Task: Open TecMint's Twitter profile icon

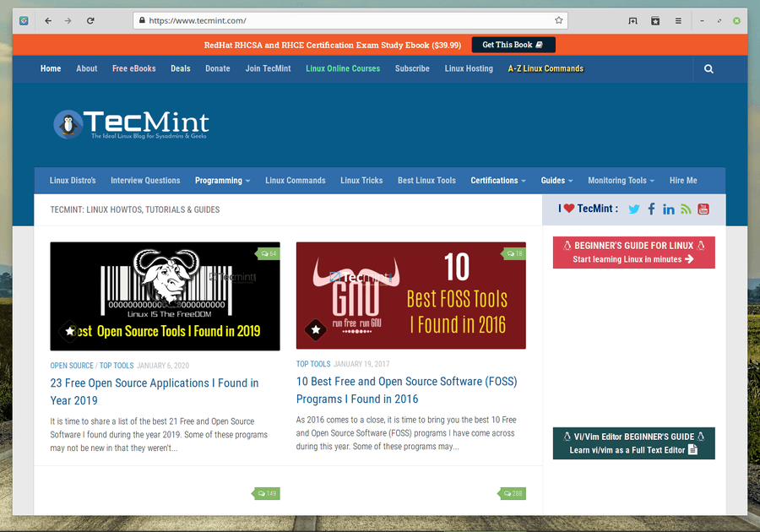Action: (x=634, y=209)
